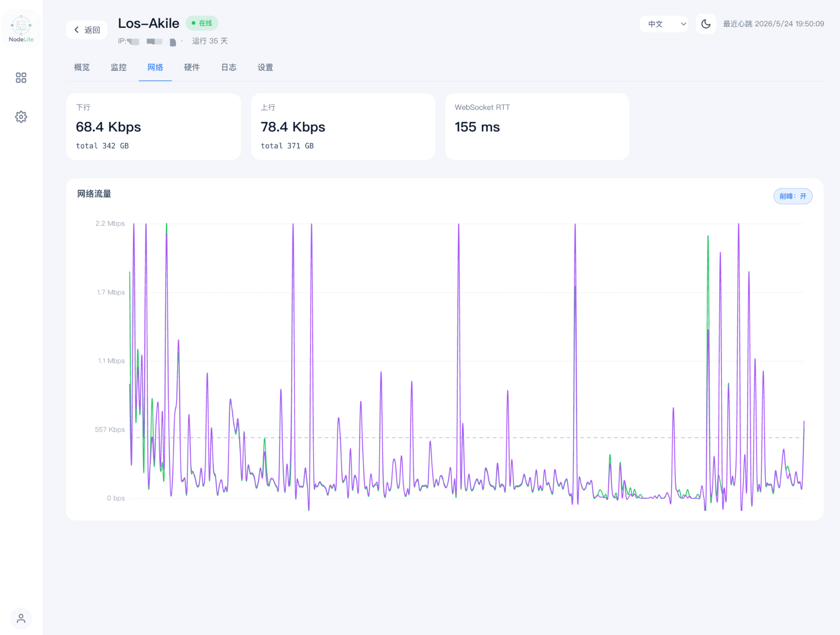Toggle the 削峰: 开 peak clipping button
Viewport: 840px width, 635px height.
coord(793,196)
